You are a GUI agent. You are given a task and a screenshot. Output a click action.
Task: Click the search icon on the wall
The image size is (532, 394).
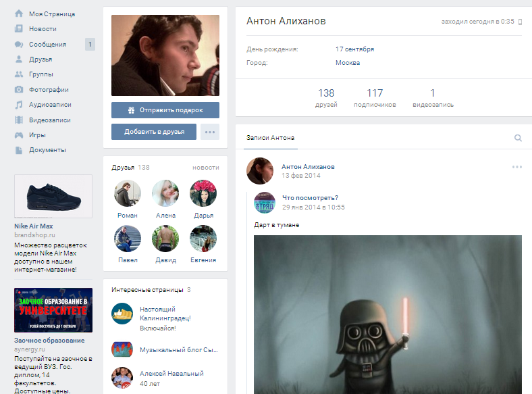pyautogui.click(x=518, y=138)
